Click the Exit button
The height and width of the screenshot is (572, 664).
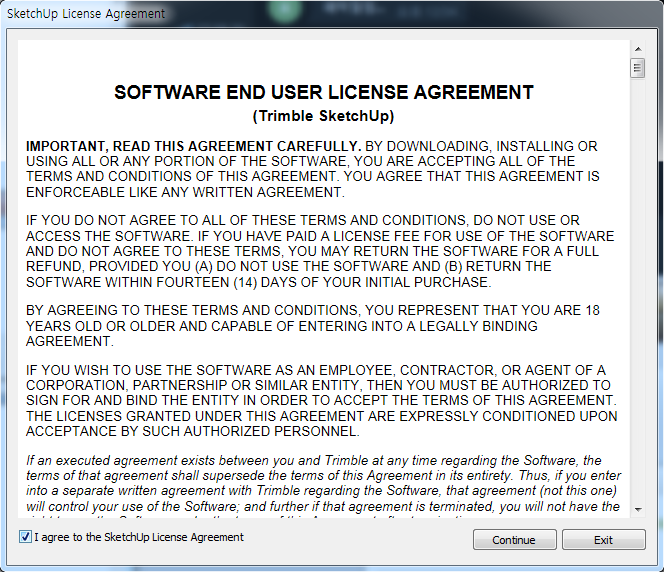pos(603,540)
